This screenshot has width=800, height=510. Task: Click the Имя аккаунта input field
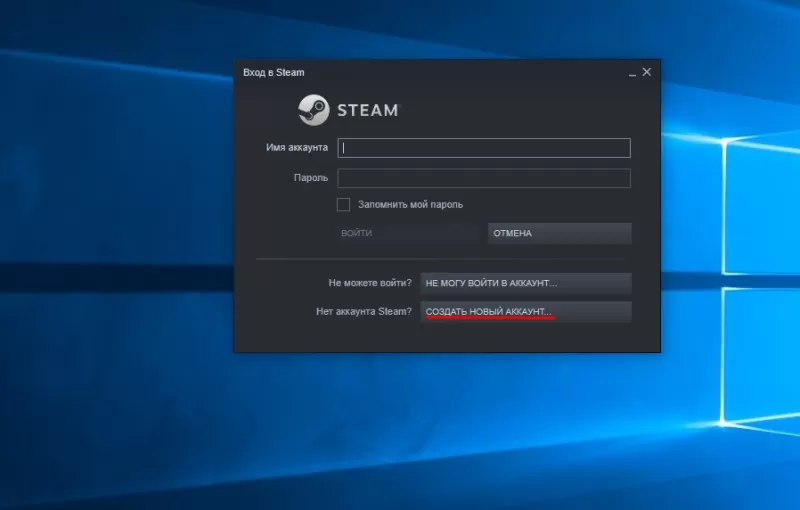[484, 148]
